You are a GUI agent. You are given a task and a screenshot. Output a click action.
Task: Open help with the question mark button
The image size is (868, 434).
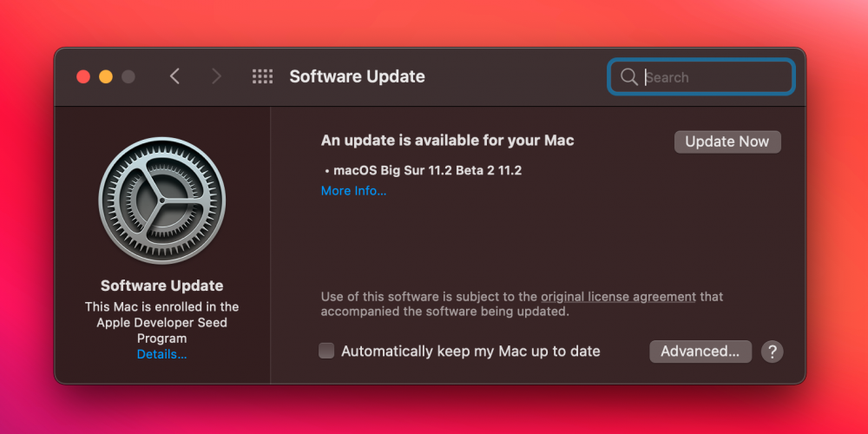point(773,352)
